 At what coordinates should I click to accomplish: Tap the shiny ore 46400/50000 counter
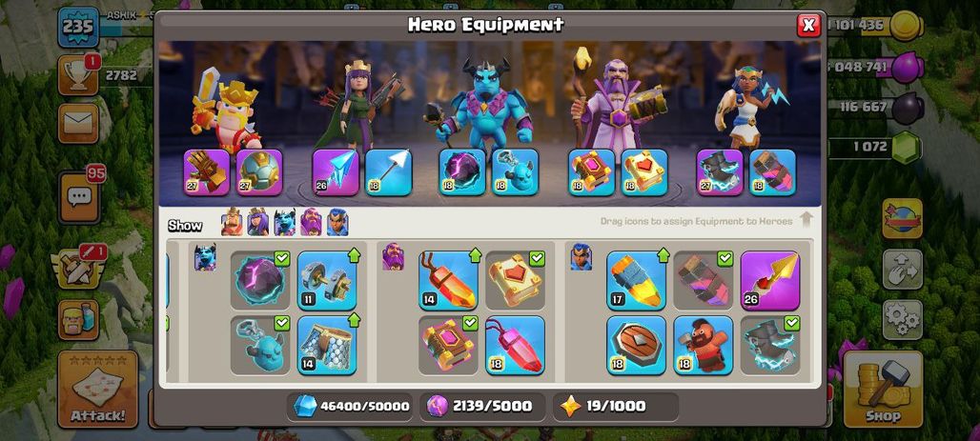(352, 406)
